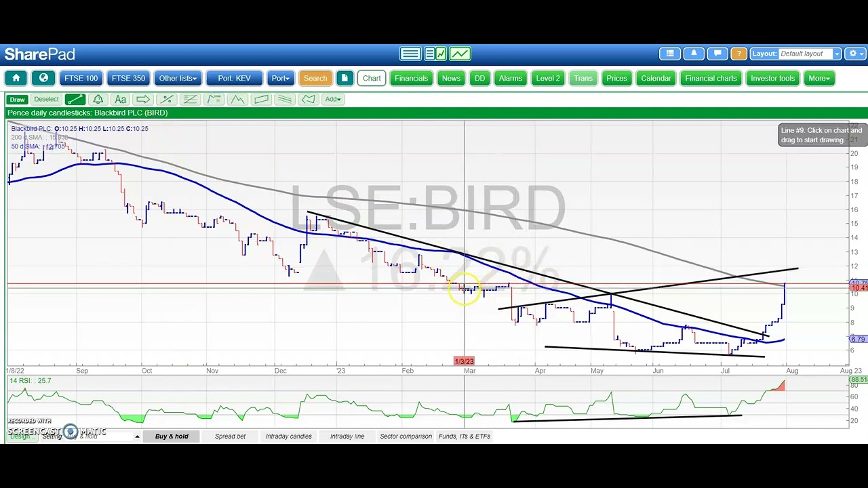This screenshot has width=868, height=488.
Task: Click the 14 RSI indicator label
Action: pos(30,381)
